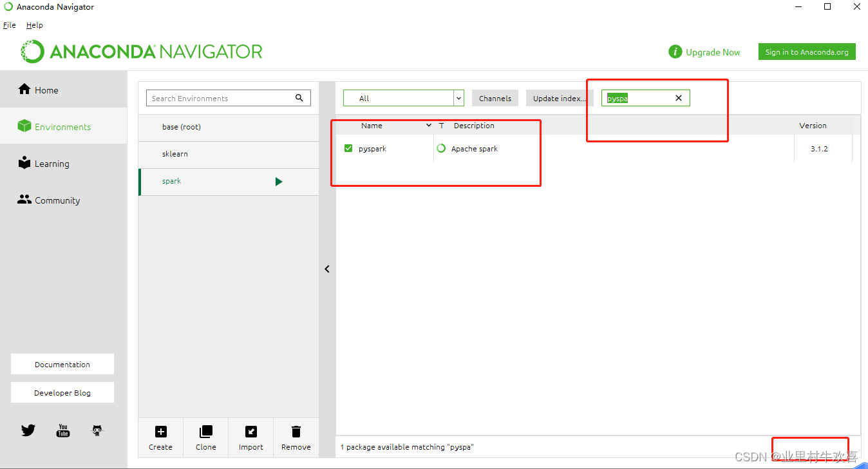This screenshot has height=469, width=868.
Task: Create a new environment
Action: 161,438
